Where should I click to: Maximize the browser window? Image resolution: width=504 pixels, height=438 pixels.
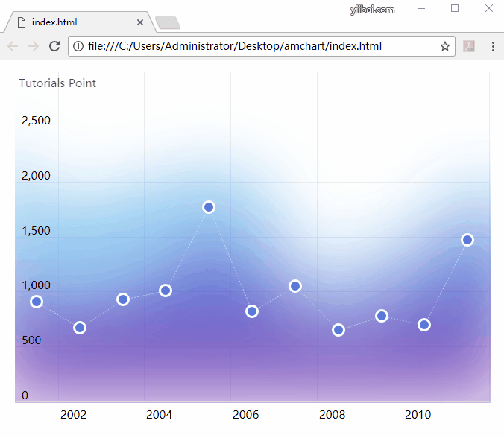[x=455, y=8]
